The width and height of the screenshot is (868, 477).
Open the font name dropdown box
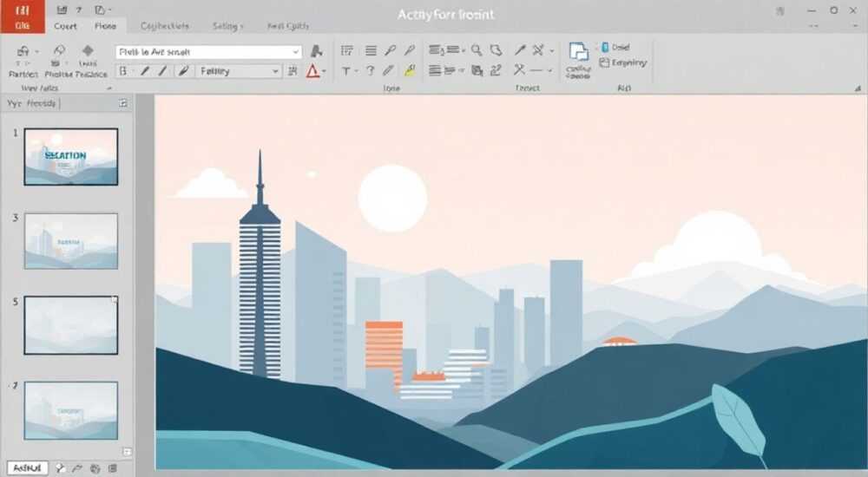coord(208,52)
